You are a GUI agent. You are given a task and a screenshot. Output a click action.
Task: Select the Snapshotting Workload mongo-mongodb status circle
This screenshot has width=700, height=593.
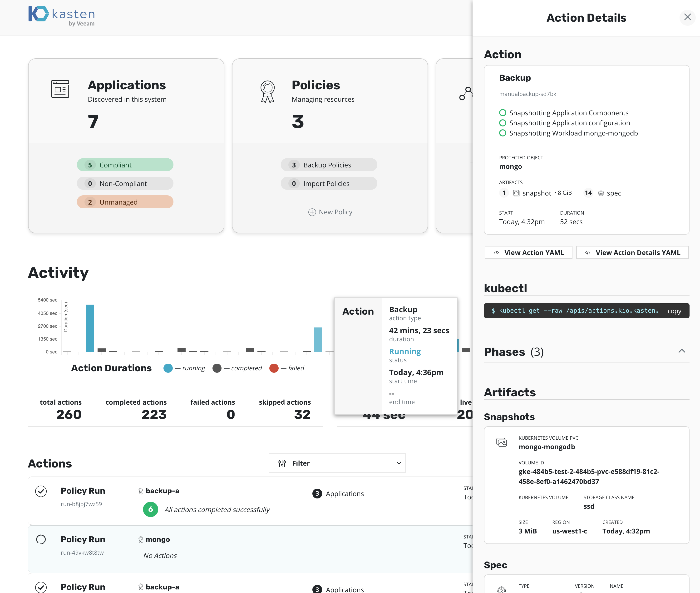tap(503, 133)
